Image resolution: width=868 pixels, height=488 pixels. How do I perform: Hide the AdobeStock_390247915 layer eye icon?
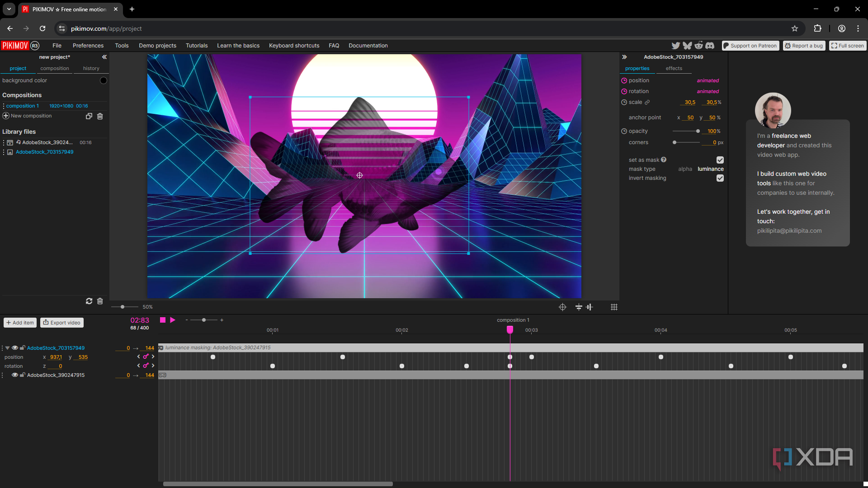(x=15, y=375)
